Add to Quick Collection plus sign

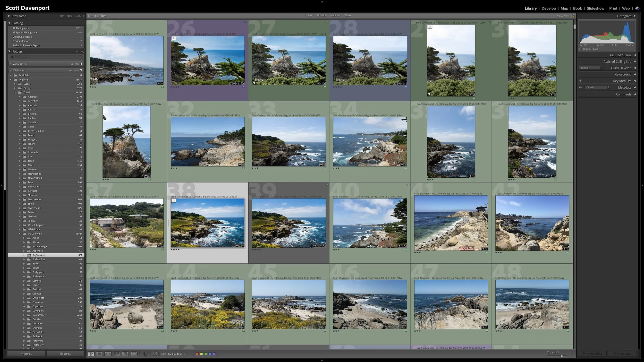click(31, 37)
